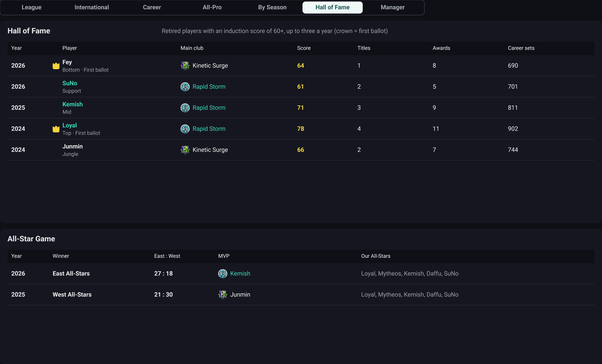The image size is (602, 364).
Task: Click the club logo beside 2026 All-Star MVP Kemish
Action: [223, 274]
